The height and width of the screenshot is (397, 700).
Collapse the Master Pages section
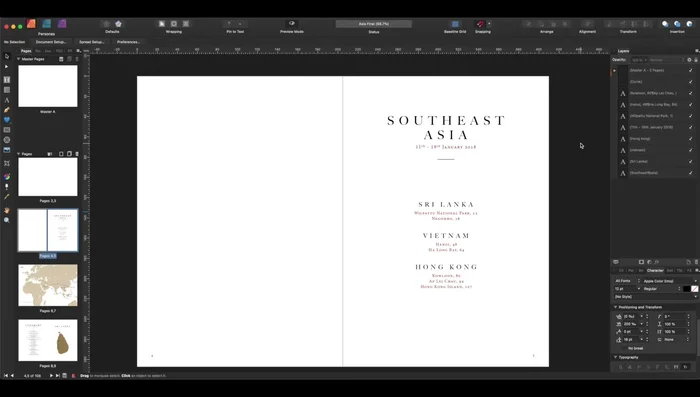18,59
